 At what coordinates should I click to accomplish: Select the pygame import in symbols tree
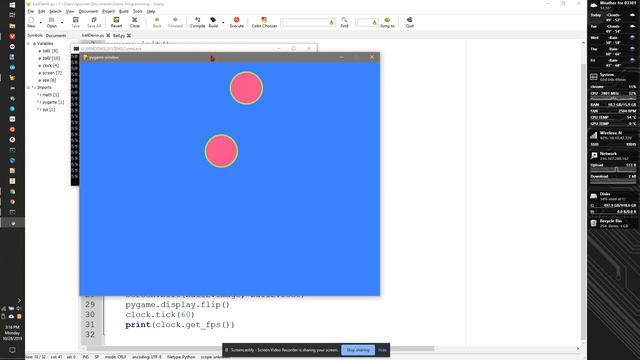[x=53, y=102]
